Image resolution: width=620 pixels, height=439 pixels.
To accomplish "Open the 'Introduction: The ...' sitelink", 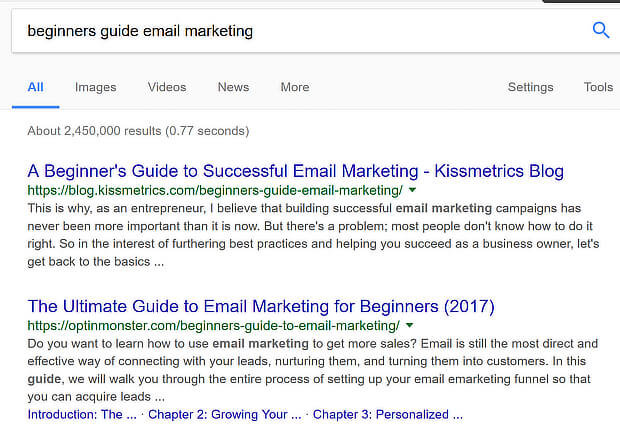I will [x=82, y=414].
